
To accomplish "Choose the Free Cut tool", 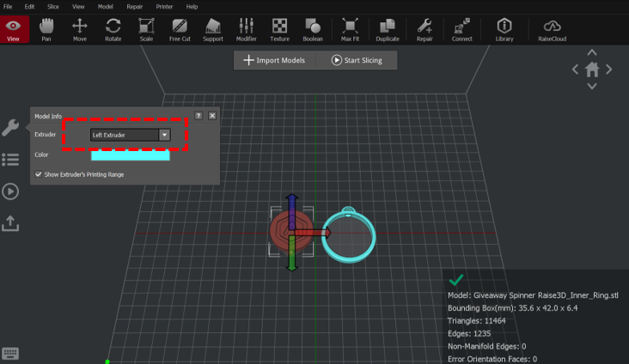I will pos(180,28).
